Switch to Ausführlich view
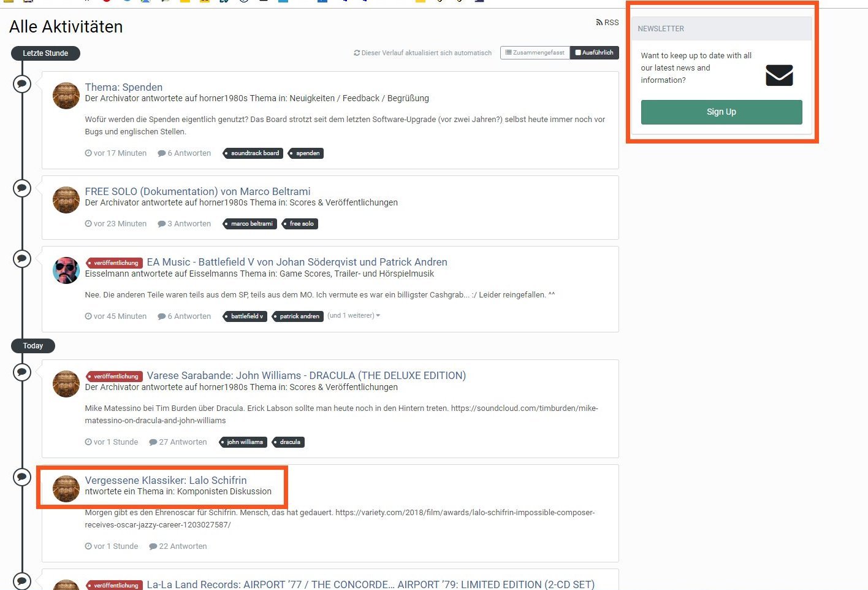Viewport: 868px width, 590px height. click(594, 53)
